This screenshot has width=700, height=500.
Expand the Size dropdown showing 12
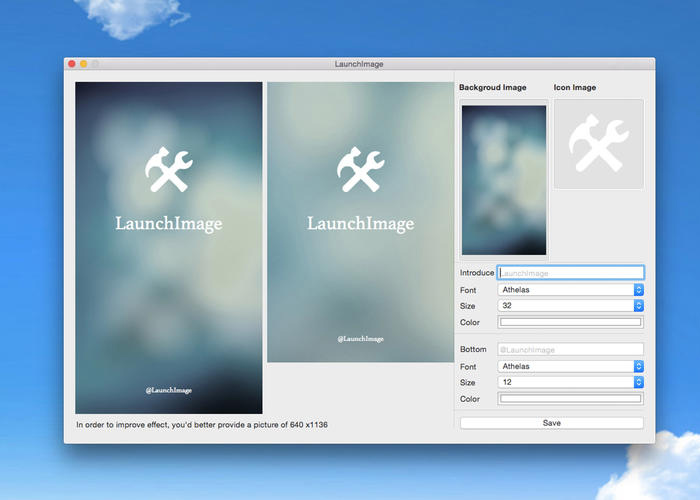[x=570, y=382]
